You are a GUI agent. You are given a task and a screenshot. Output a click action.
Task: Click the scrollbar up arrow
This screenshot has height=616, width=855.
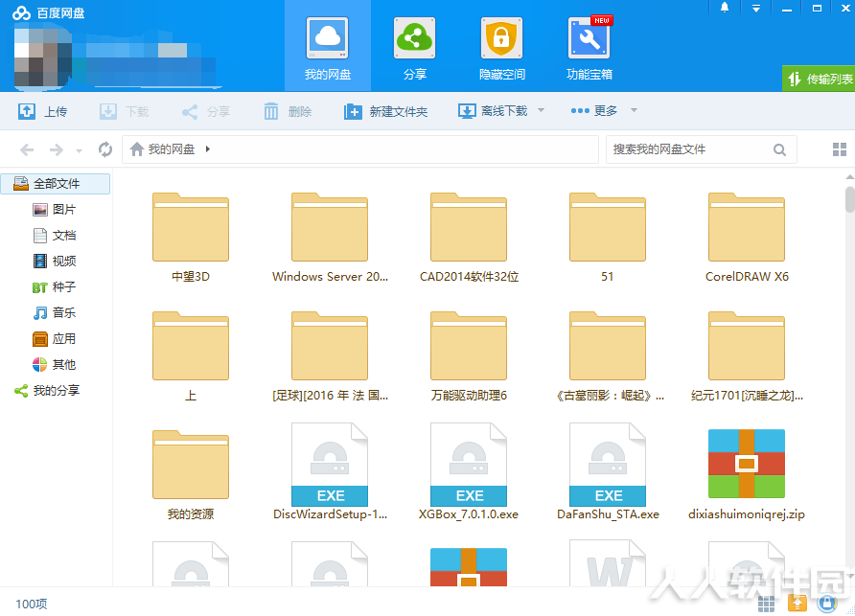pyautogui.click(x=849, y=177)
